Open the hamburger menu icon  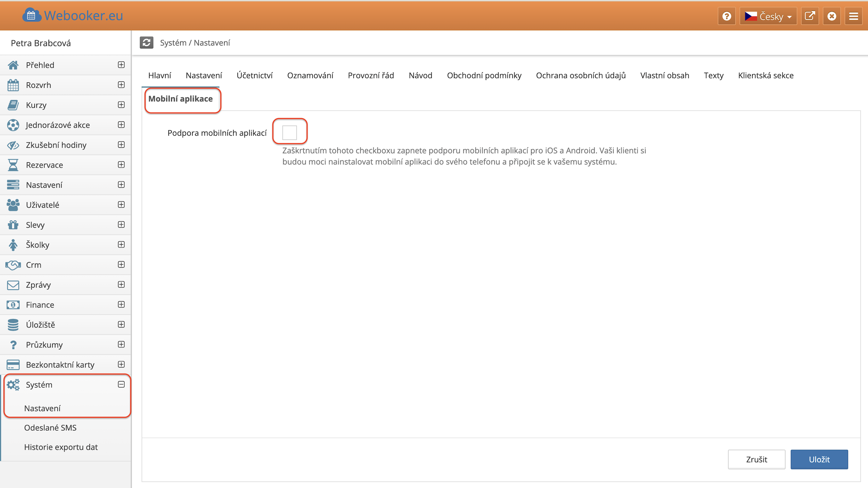tap(854, 16)
